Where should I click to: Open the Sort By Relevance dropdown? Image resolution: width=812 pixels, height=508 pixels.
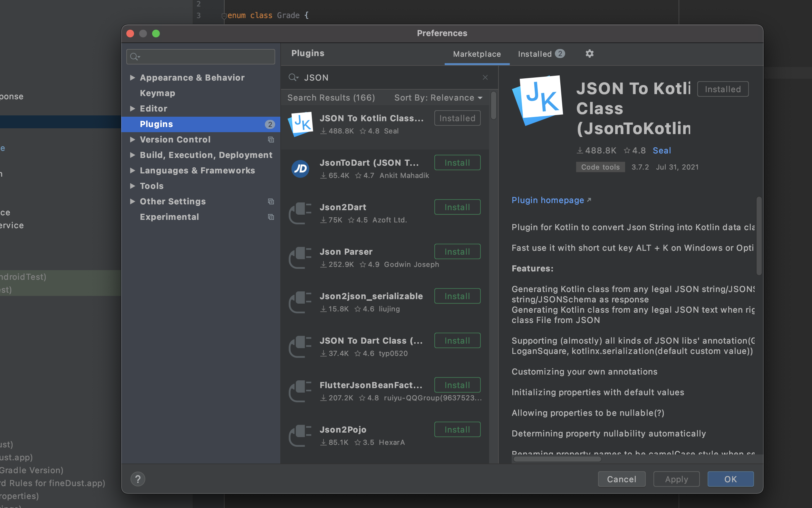[438, 98]
